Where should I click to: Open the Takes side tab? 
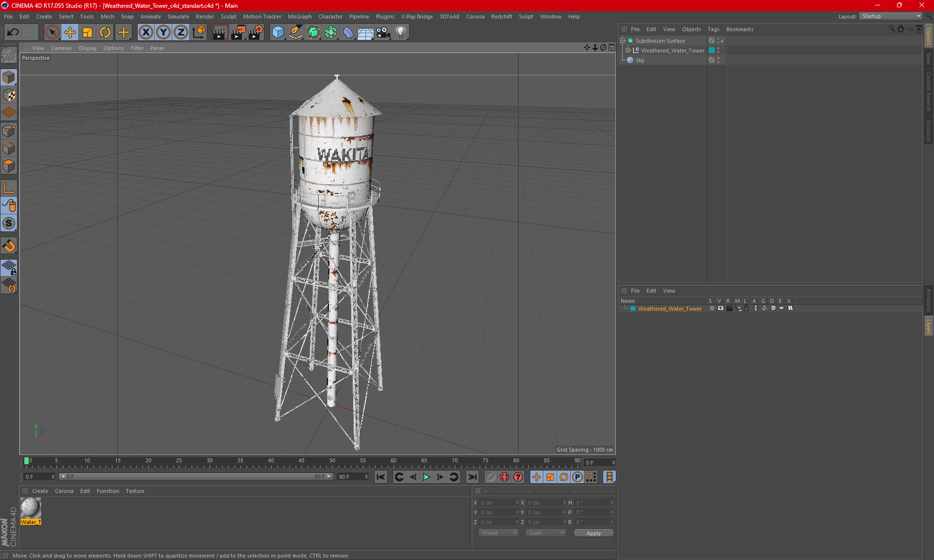pyautogui.click(x=928, y=58)
